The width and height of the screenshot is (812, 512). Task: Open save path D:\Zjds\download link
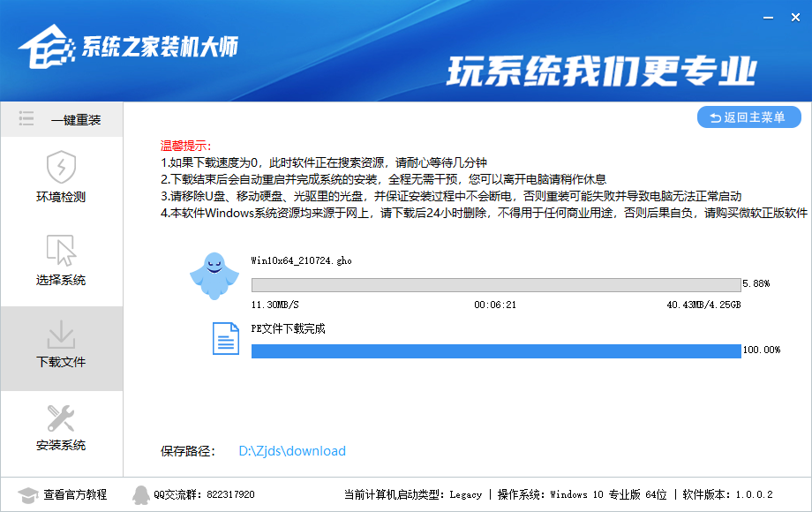point(292,451)
